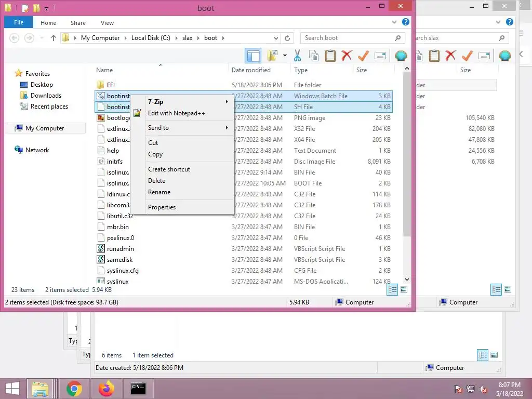
Task: Click the Paste clipboard icon in slax window toolbar
Action: pos(434,56)
